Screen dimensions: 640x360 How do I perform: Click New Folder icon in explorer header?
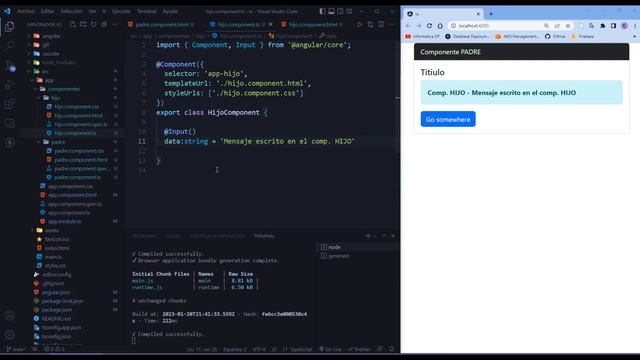(x=83, y=24)
